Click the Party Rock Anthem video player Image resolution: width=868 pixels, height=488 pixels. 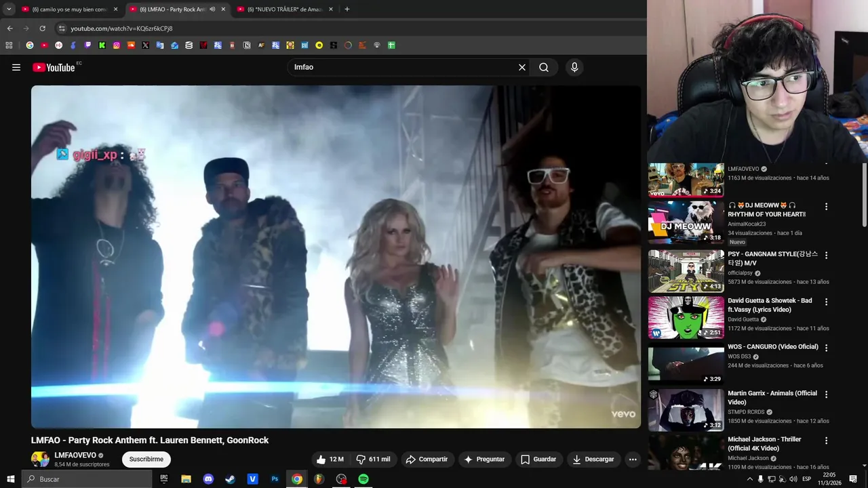(336, 257)
